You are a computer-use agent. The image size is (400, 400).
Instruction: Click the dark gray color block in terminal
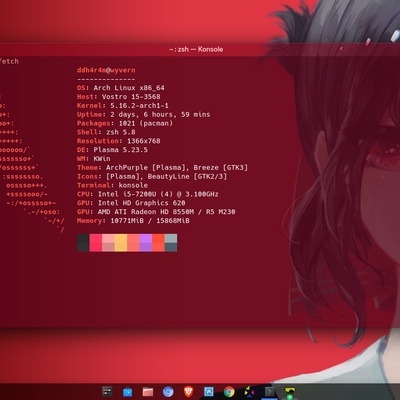tap(83, 243)
